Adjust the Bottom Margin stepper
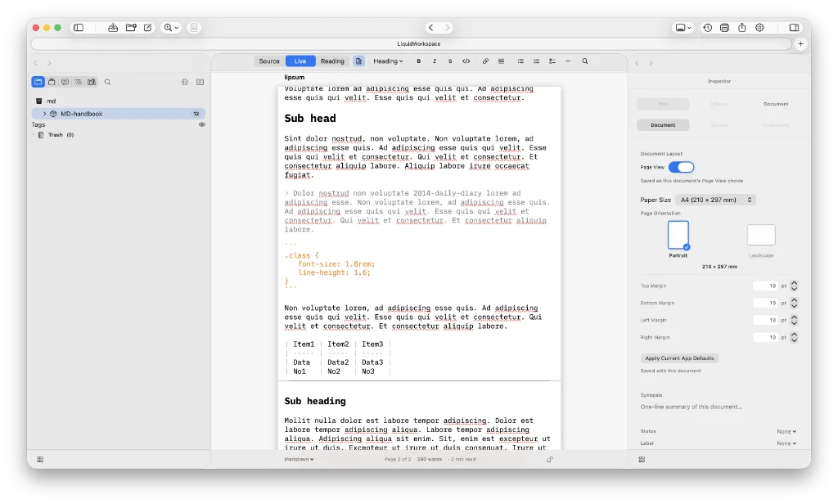The height and width of the screenshot is (504, 838). tap(794, 303)
